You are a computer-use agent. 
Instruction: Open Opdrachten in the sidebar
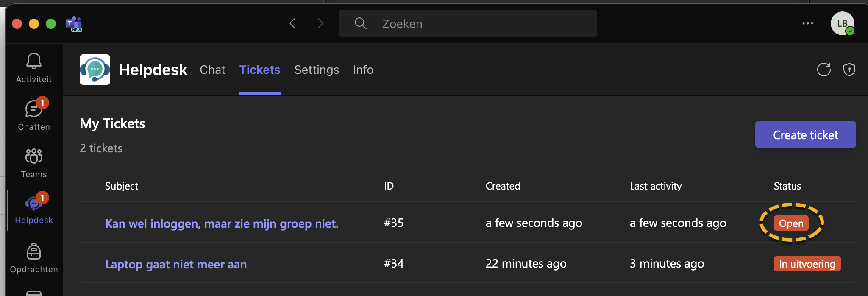tap(34, 257)
